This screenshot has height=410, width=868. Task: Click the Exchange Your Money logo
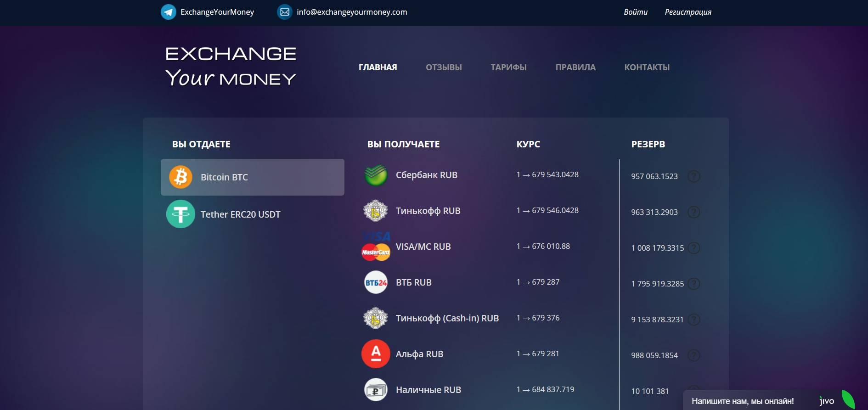pyautogui.click(x=231, y=67)
